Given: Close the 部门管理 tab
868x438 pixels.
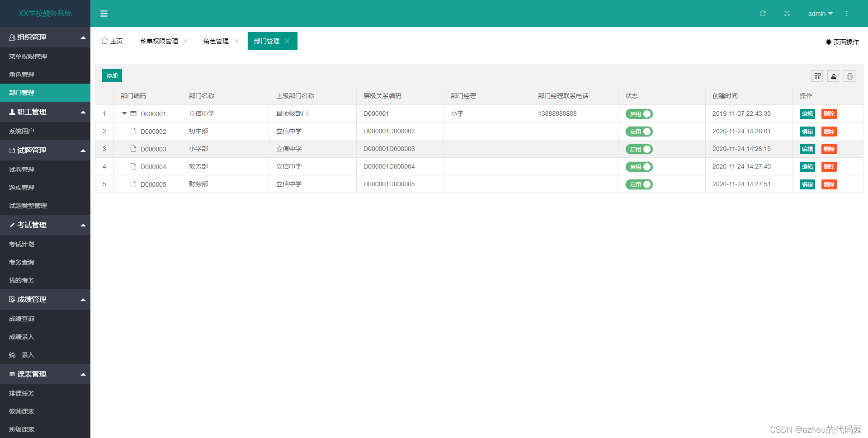Looking at the screenshot, I should click(x=287, y=41).
